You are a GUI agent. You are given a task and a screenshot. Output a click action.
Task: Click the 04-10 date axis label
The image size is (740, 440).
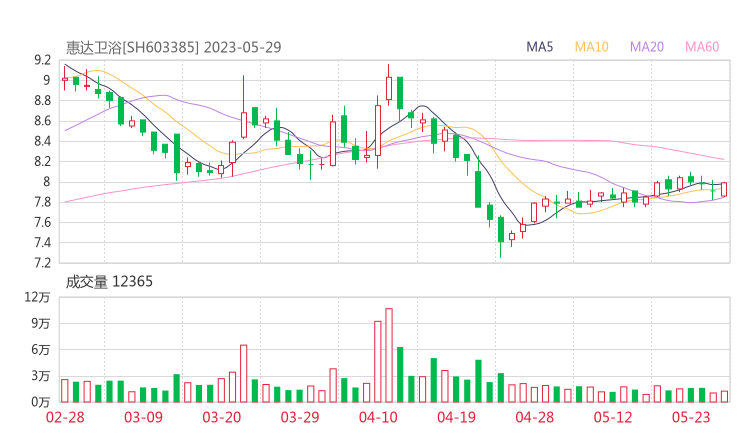click(x=378, y=417)
